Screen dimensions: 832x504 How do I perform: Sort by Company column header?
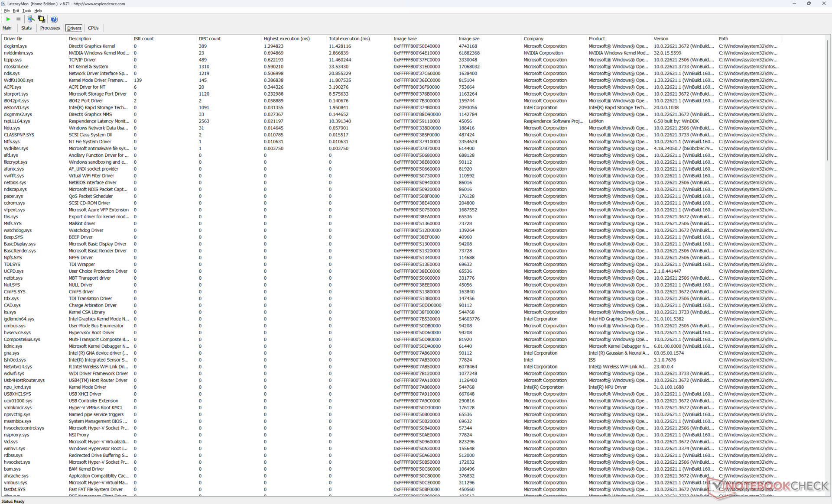533,39
